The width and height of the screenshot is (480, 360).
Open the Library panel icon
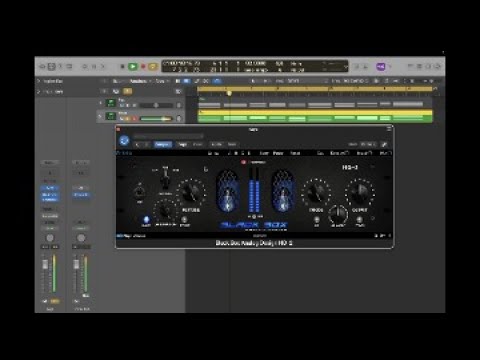42,67
